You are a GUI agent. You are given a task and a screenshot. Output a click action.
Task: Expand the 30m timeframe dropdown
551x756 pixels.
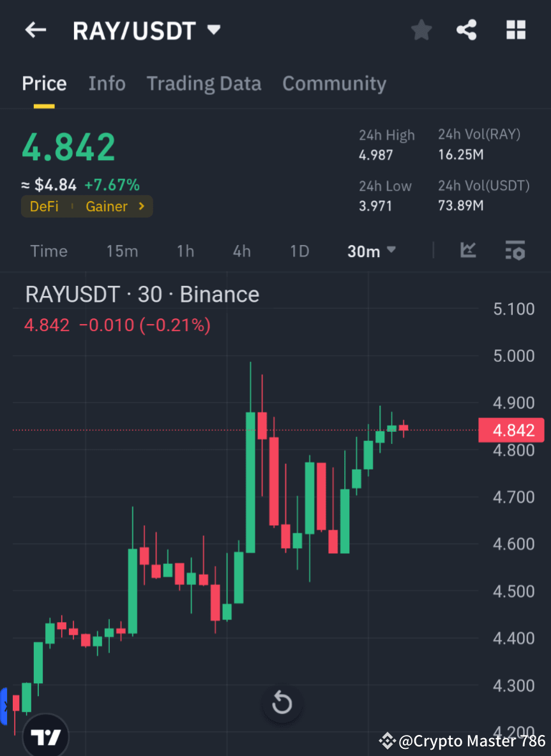pos(371,251)
